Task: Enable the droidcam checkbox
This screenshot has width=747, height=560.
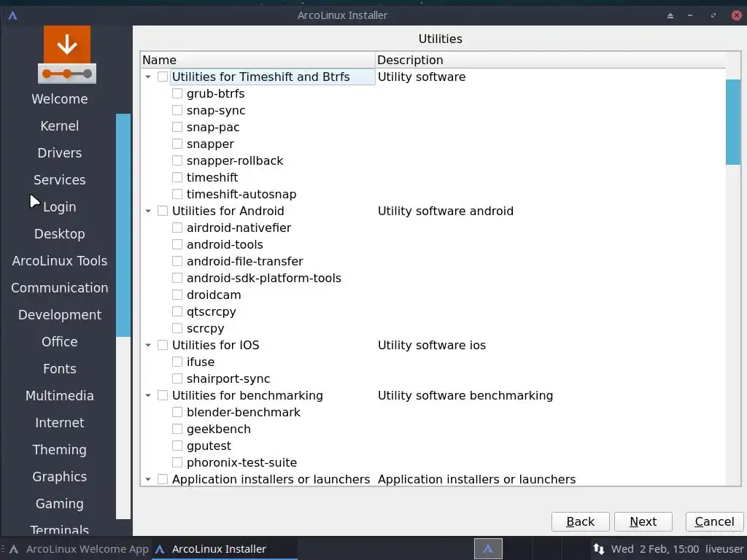Action: click(x=177, y=295)
